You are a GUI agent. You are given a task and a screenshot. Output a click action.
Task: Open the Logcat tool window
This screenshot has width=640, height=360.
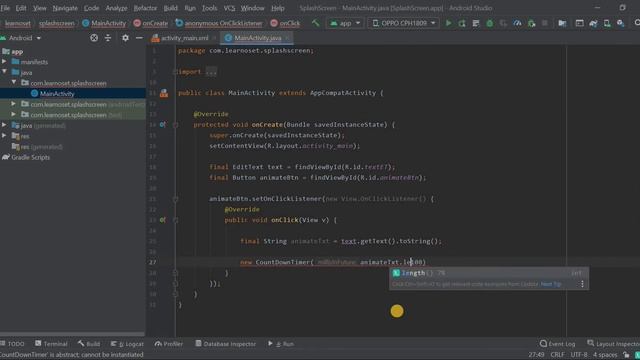point(127,344)
